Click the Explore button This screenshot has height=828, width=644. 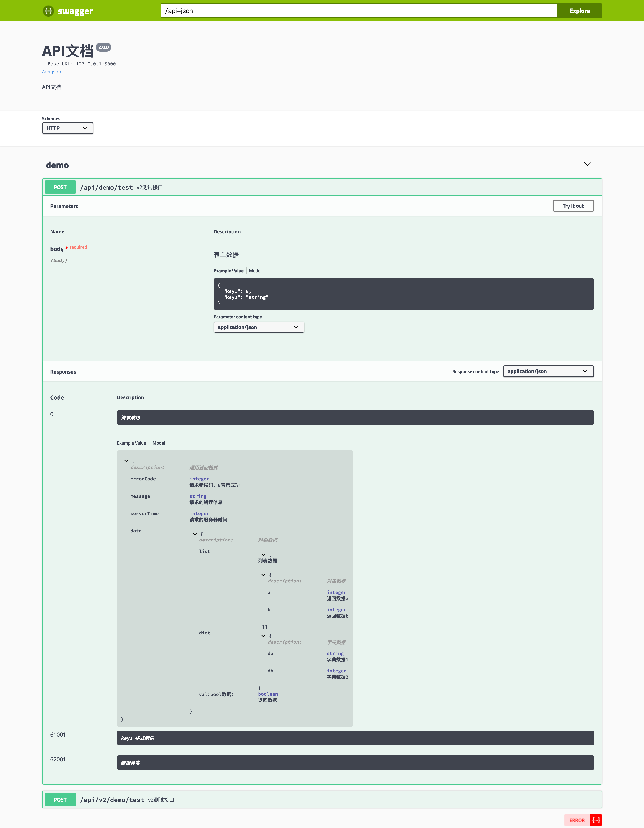click(579, 11)
